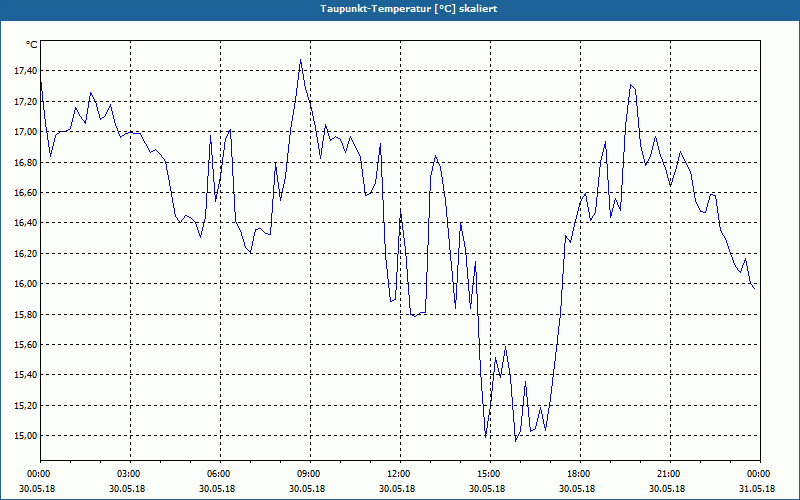800x500 pixels.
Task: Select the 17,00 y-axis label
Action: [x=25, y=132]
